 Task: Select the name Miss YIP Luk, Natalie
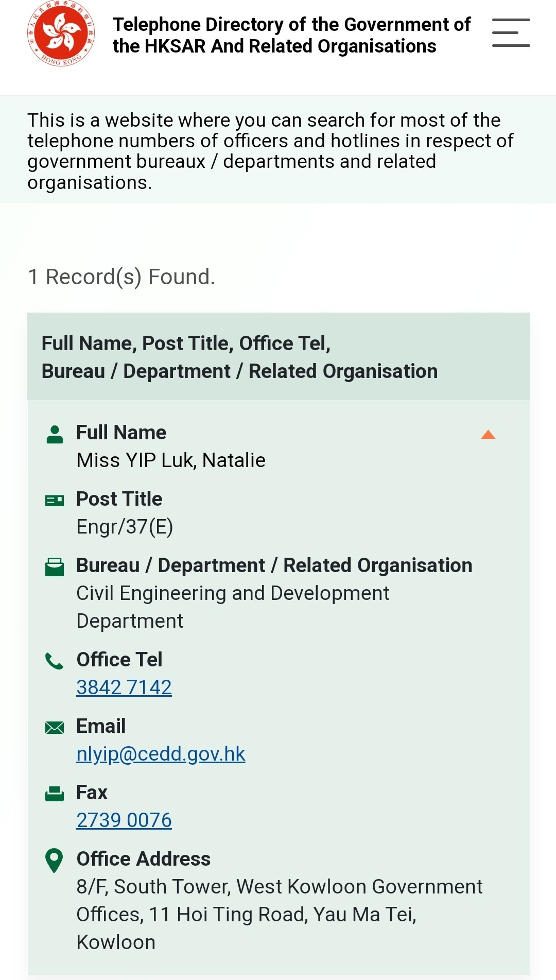(171, 460)
